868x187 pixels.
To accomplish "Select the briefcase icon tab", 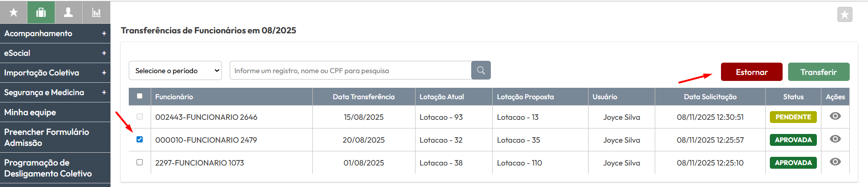I will click(x=41, y=12).
